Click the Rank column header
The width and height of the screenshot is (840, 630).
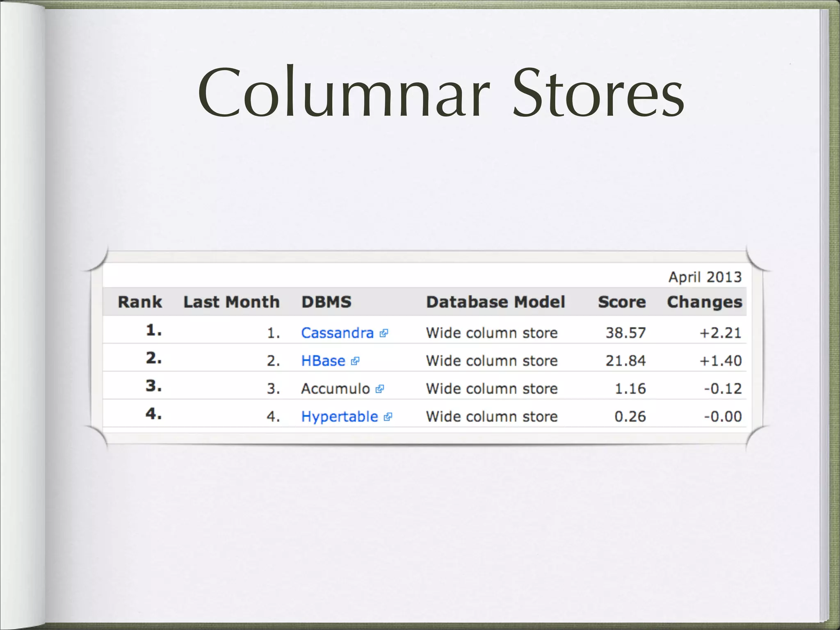[x=140, y=302]
